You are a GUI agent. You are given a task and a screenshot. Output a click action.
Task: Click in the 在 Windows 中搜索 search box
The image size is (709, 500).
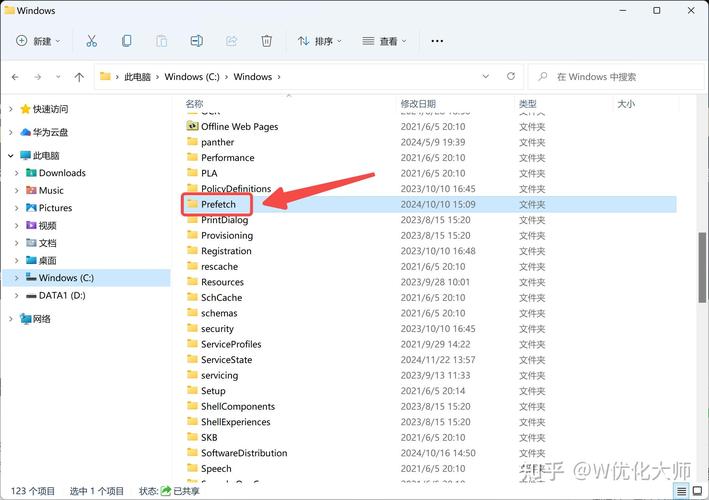617,77
